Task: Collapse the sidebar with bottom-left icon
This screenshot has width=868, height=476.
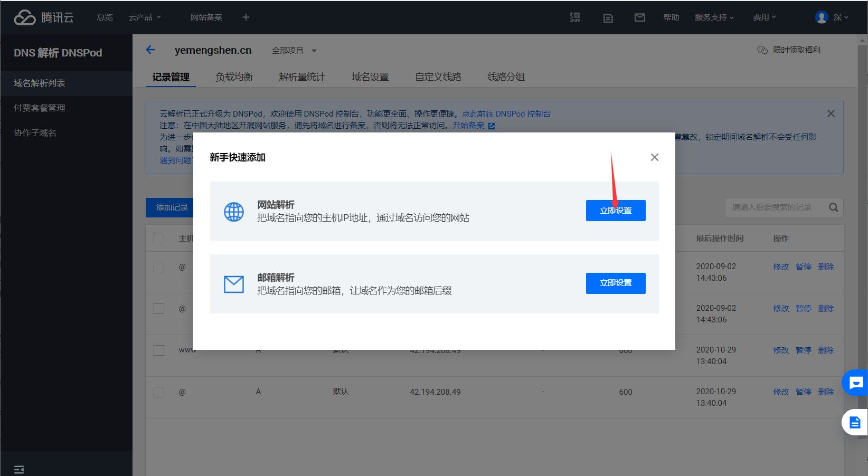Action: click(19, 469)
